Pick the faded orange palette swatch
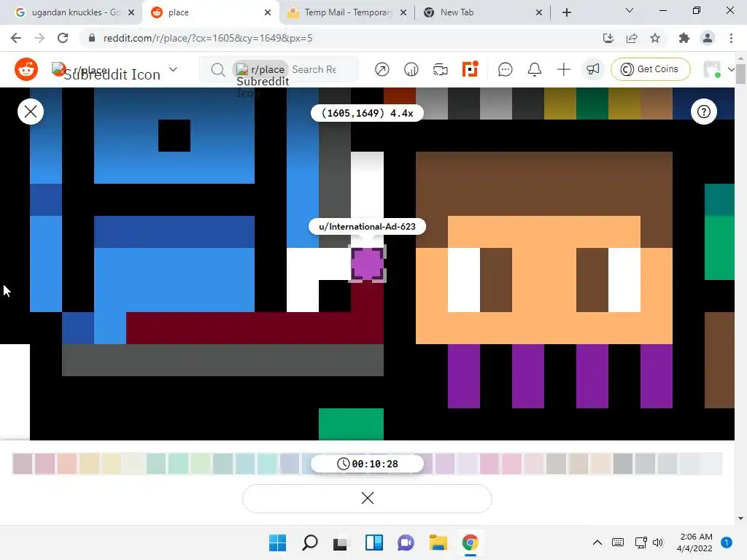Image resolution: width=747 pixels, height=560 pixels. (67, 464)
